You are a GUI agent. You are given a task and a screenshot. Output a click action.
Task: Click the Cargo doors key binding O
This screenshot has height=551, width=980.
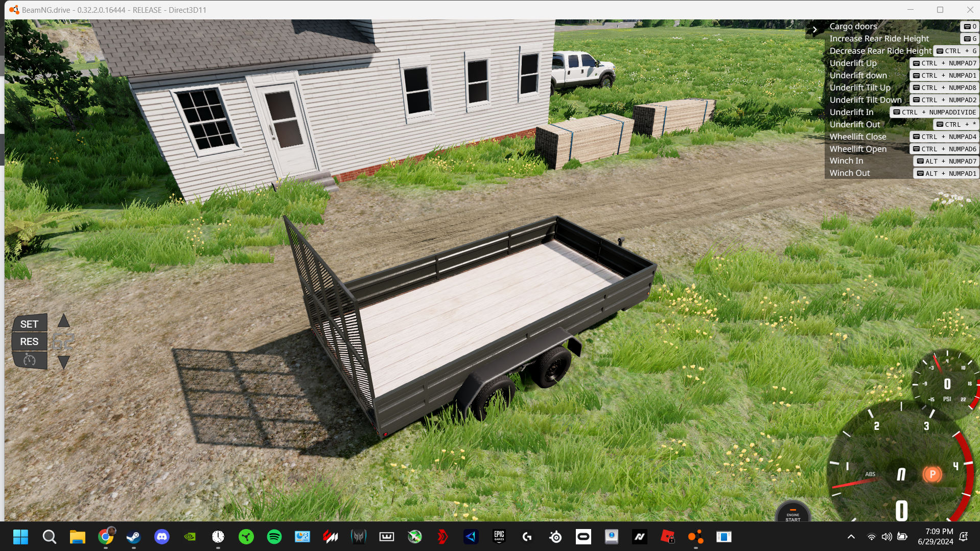click(970, 27)
